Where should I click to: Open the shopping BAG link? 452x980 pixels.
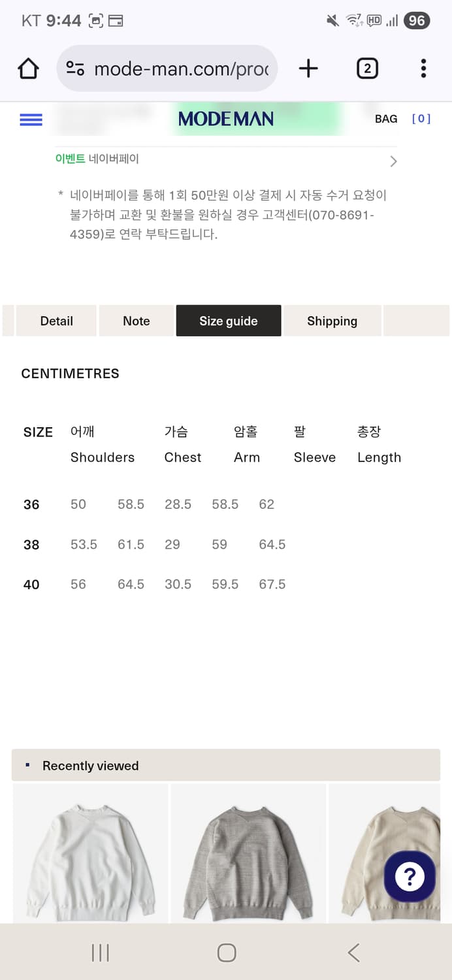(x=386, y=119)
